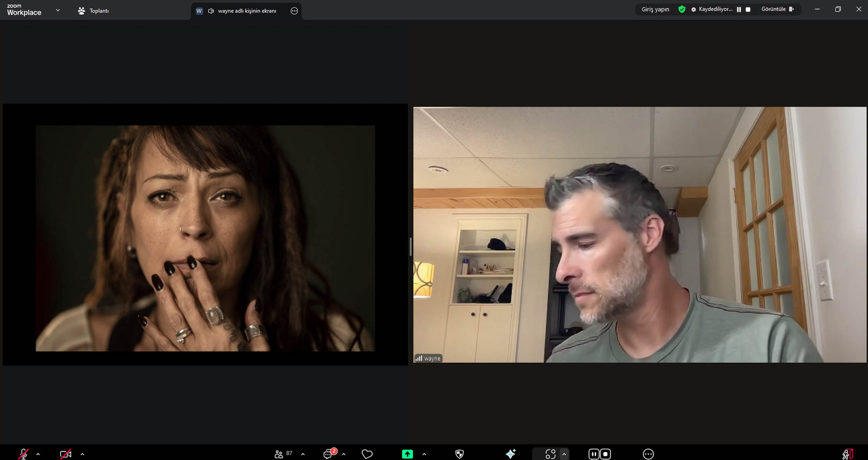
Task: Open video options arrow next to camera
Action: click(82, 454)
